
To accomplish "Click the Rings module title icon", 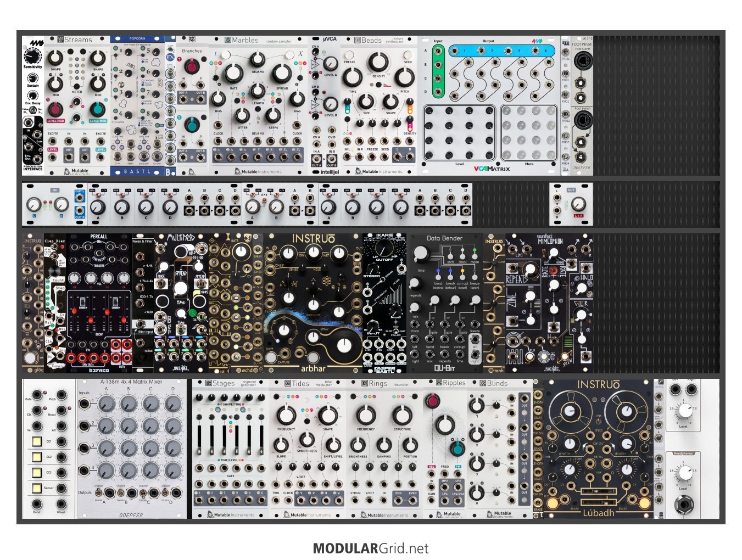I will coord(365,383).
